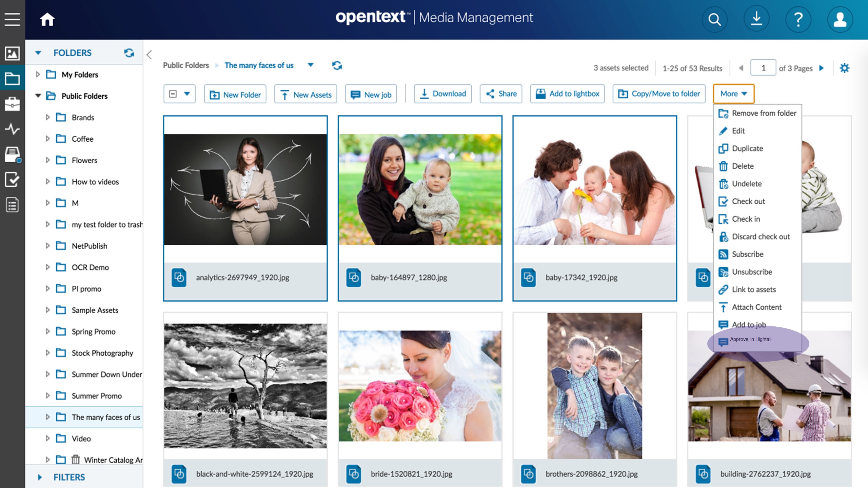The image size is (868, 488).
Task: Click asset type icon for building-2762237_1920.jpg
Action: pos(703,474)
